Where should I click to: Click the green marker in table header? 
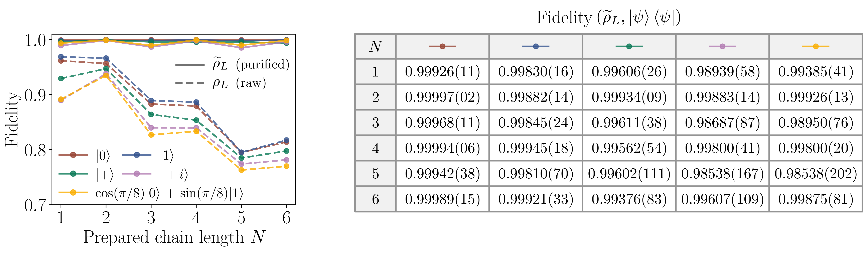(x=629, y=46)
